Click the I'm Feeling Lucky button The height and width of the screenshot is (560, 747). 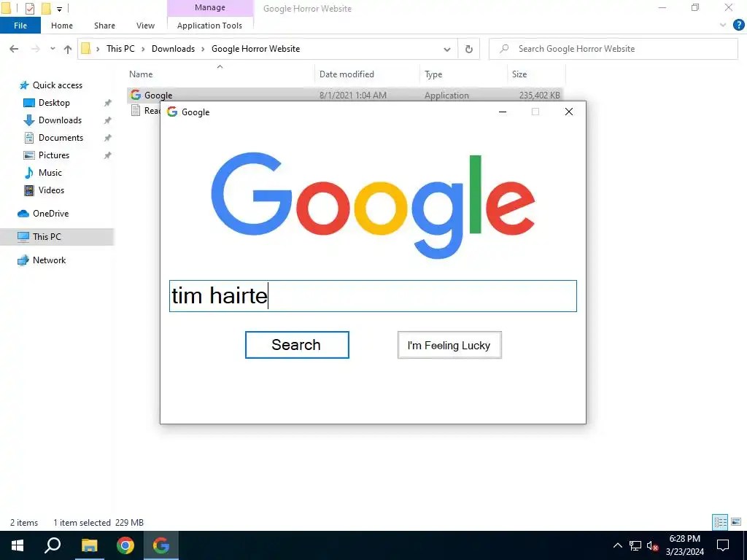[449, 345]
